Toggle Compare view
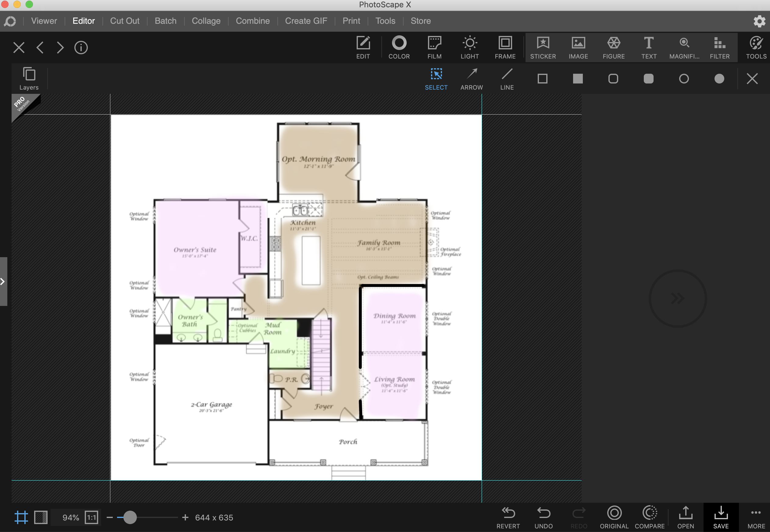Viewport: 770px width, 532px height. click(649, 517)
